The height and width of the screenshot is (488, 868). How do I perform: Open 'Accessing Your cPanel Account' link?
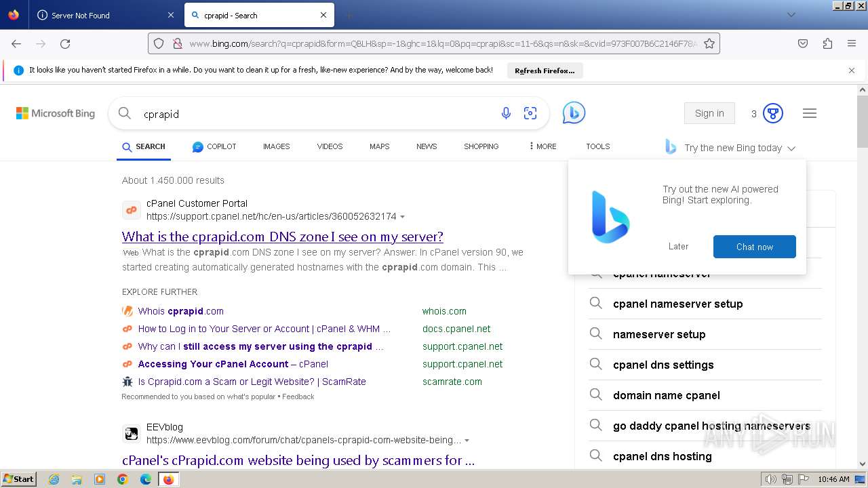point(233,364)
